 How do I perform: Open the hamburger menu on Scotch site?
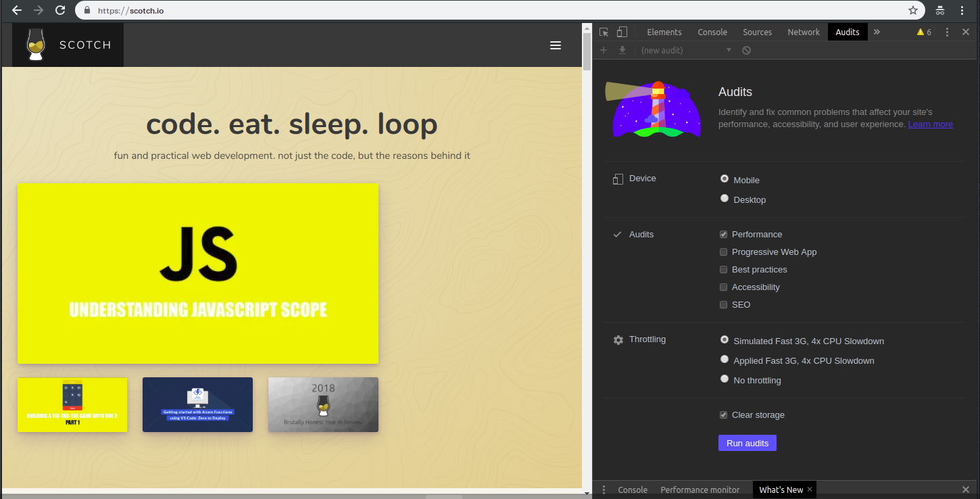(556, 45)
